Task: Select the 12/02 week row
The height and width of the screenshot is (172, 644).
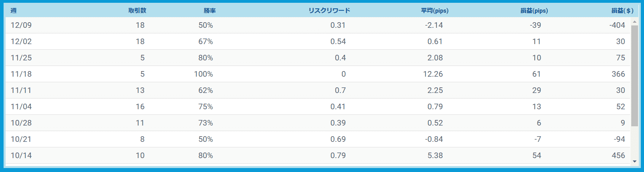Action: pyautogui.click(x=318, y=41)
